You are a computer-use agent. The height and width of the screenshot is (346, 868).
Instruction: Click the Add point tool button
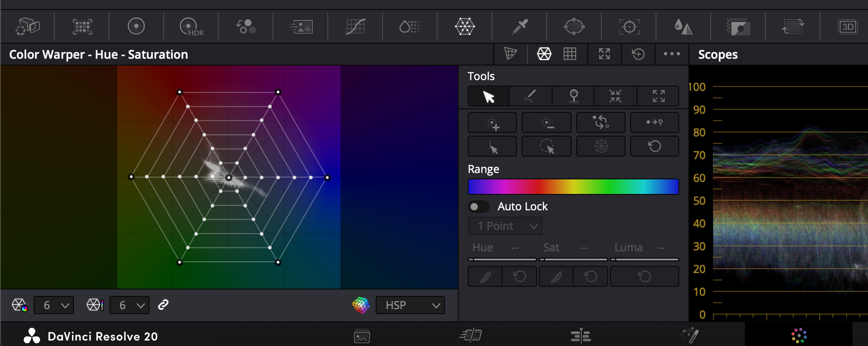tap(492, 123)
